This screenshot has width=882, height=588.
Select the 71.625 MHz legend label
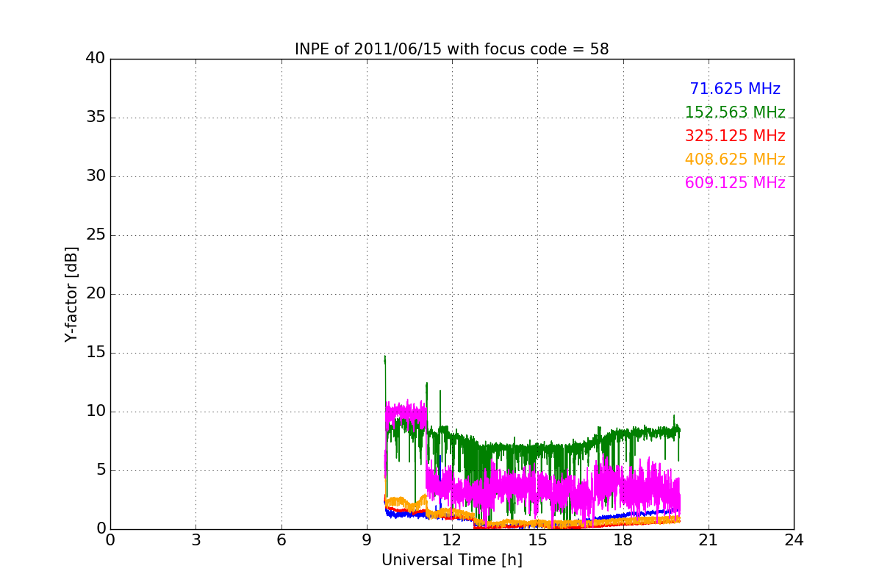(x=735, y=89)
